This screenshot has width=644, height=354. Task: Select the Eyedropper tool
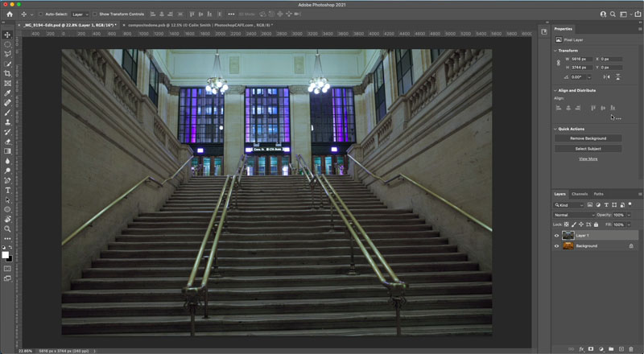click(x=7, y=93)
